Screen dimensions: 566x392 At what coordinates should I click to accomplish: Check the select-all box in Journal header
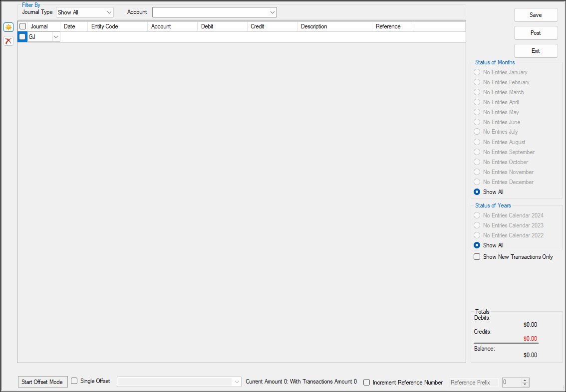(22, 26)
